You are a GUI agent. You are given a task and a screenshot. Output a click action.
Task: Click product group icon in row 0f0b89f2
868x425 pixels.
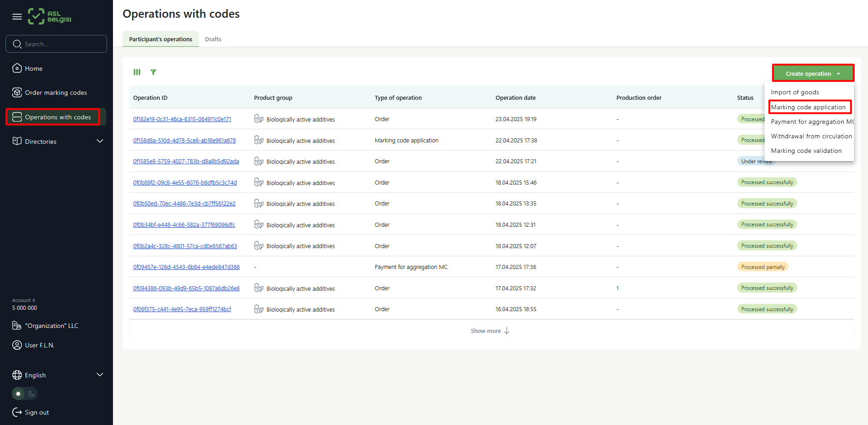259,182
